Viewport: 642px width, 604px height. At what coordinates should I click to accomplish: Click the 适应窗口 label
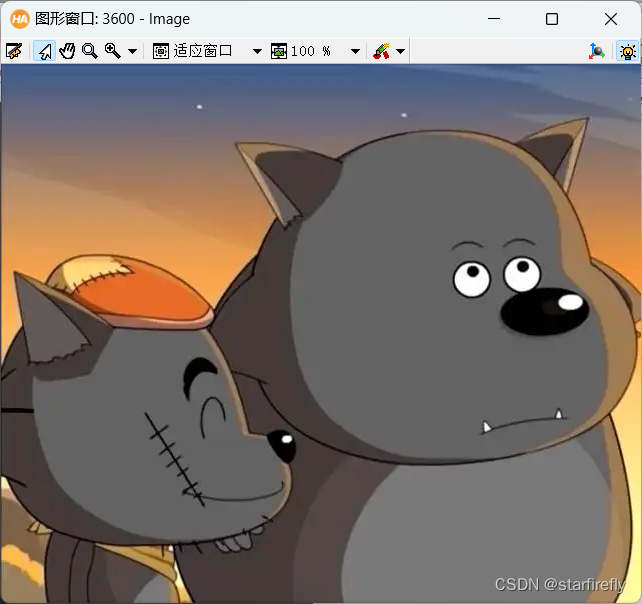203,51
